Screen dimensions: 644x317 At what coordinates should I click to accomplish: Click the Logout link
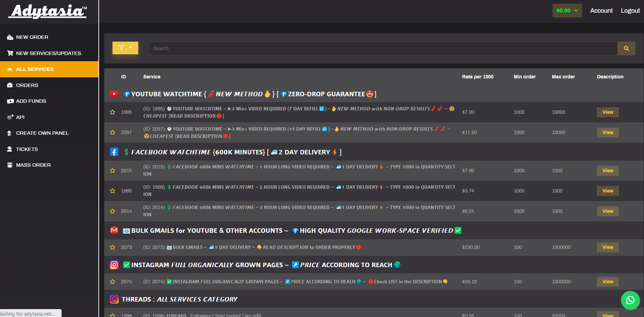coord(630,11)
